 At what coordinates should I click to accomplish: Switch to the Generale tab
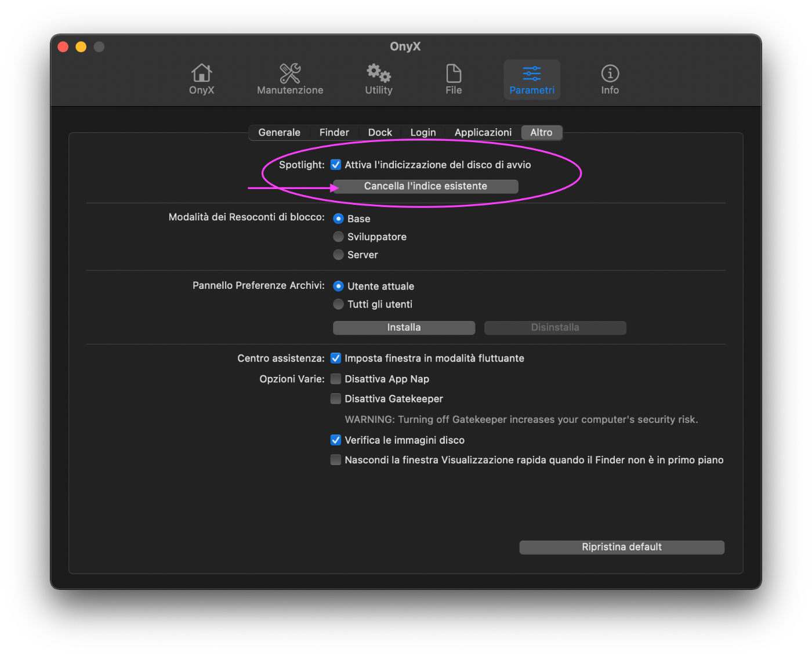279,132
